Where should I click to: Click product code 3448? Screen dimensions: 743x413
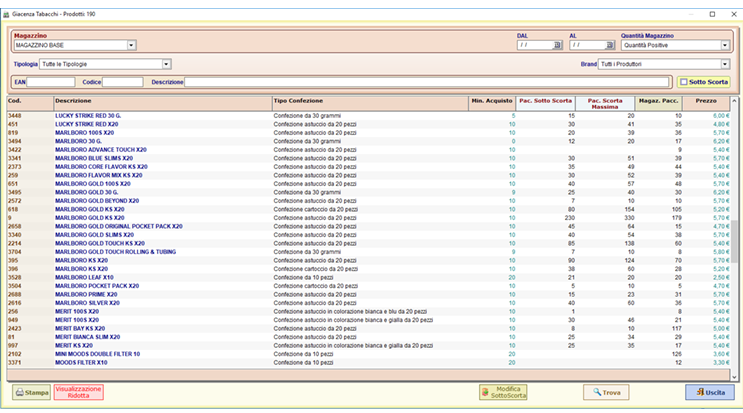pos(15,116)
